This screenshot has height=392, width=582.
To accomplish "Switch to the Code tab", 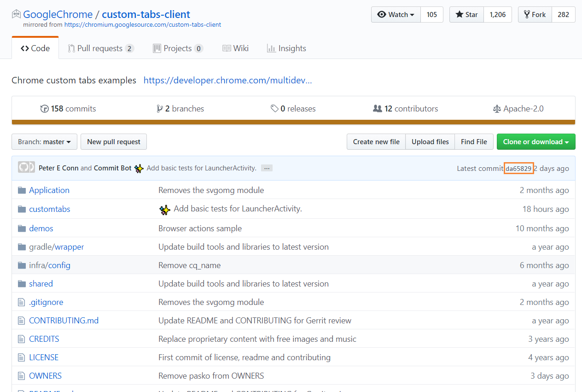I will pos(35,48).
